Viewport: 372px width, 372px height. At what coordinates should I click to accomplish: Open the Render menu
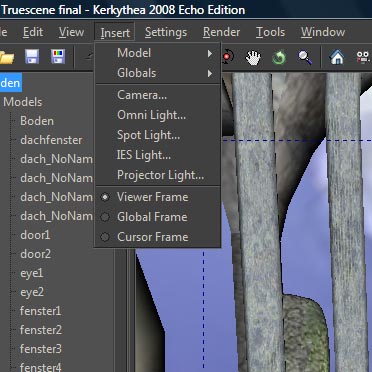(221, 32)
